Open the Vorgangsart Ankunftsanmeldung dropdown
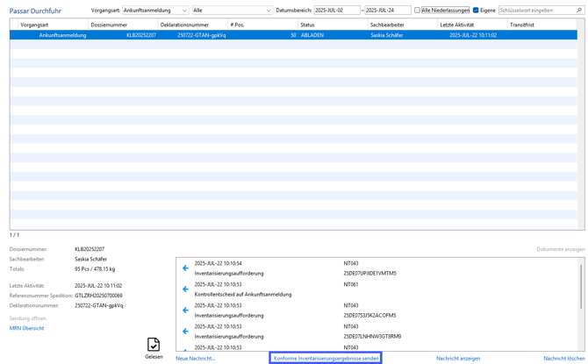This screenshot has width=588, height=364. [155, 11]
